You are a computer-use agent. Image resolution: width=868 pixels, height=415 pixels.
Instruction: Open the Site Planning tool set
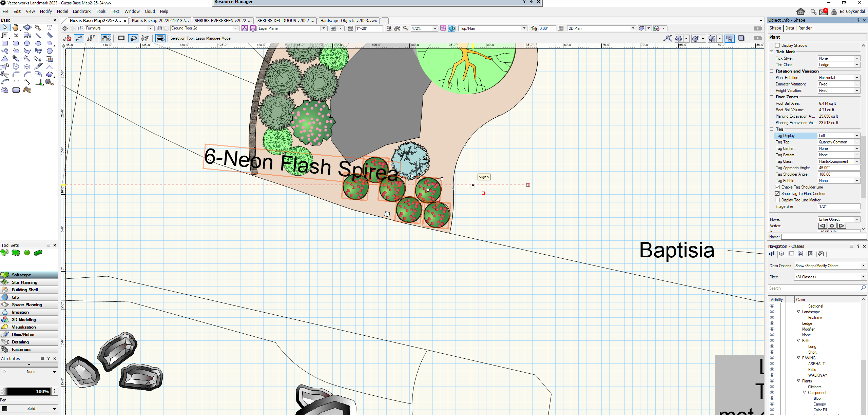coord(24,282)
